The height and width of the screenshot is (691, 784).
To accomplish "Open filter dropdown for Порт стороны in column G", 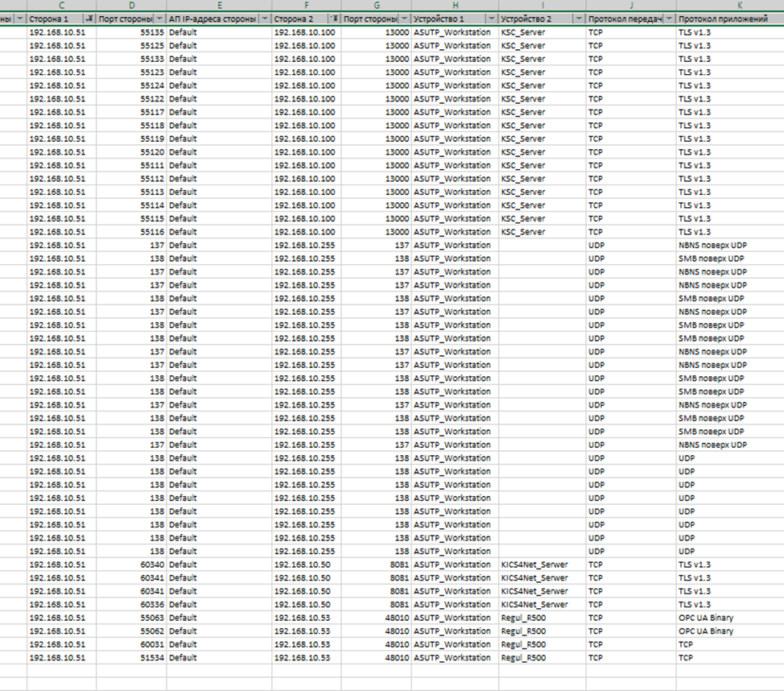I will (403, 19).
